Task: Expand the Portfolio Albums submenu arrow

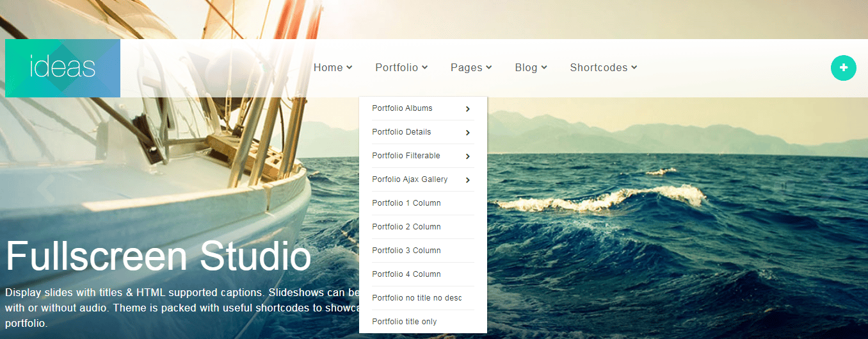Action: click(468, 109)
